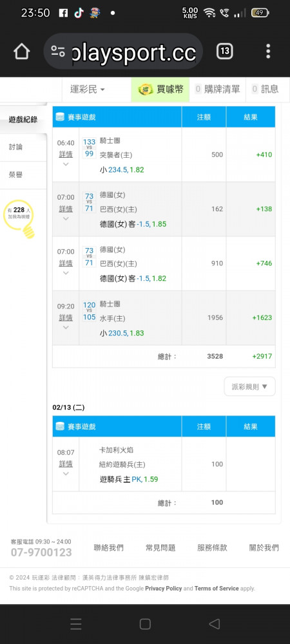Expand details chevron under the 08:07 game

point(66,473)
